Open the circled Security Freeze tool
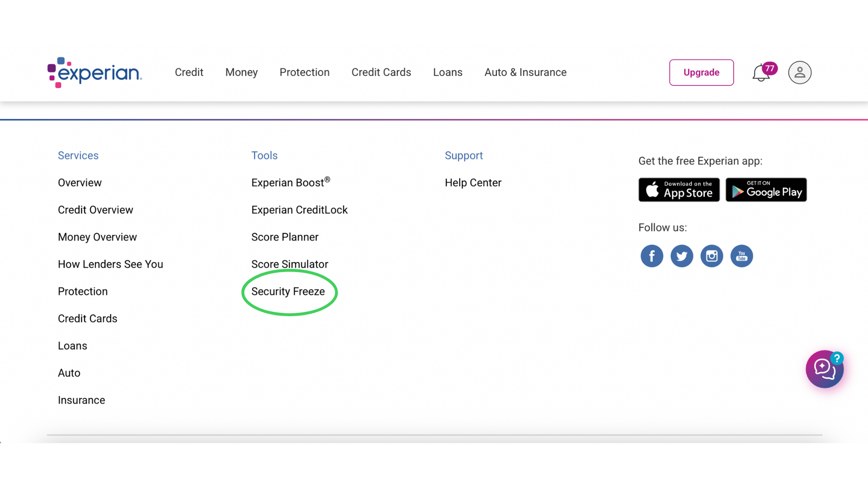868x488 pixels. point(288,291)
